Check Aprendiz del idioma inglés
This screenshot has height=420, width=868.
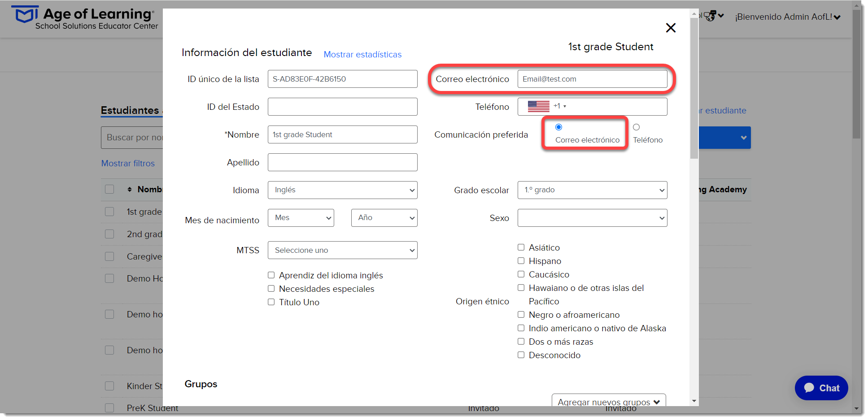click(x=271, y=275)
